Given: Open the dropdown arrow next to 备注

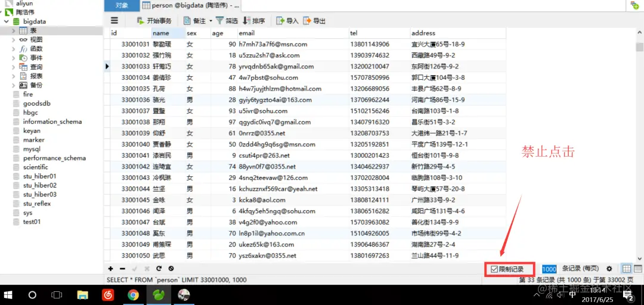Looking at the screenshot, I should 210,21.
